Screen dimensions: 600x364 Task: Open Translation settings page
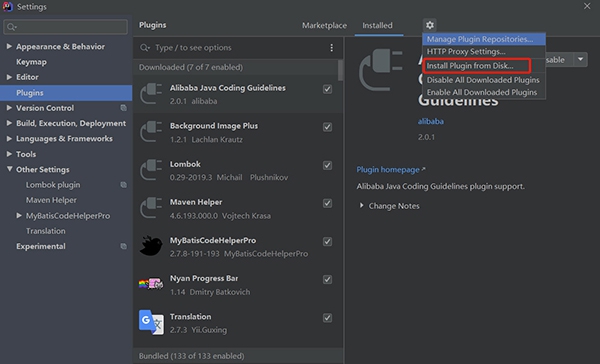pyautogui.click(x=46, y=231)
